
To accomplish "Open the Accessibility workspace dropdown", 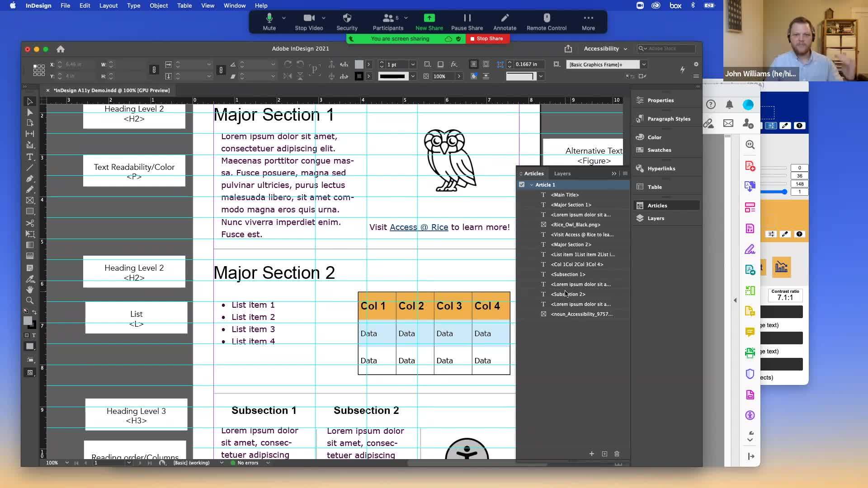I will (x=605, y=49).
